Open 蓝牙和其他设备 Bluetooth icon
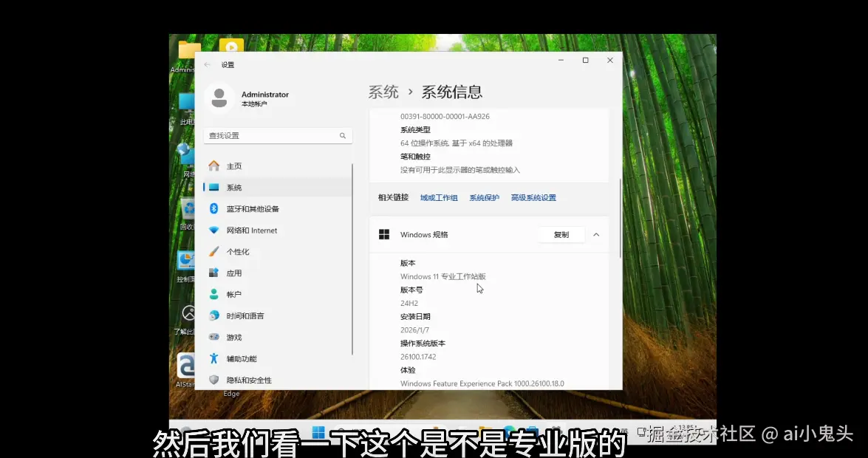This screenshot has height=458, width=868. tap(213, 209)
